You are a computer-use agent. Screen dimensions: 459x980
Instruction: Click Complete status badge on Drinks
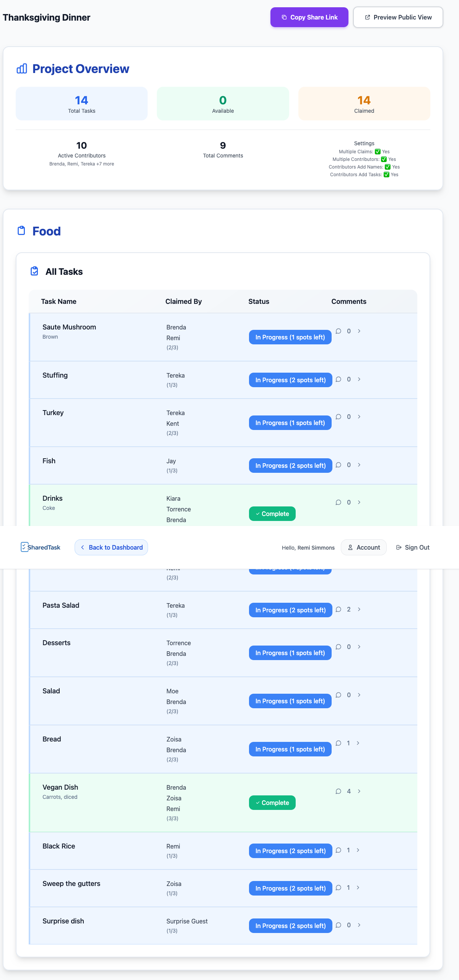coord(272,514)
